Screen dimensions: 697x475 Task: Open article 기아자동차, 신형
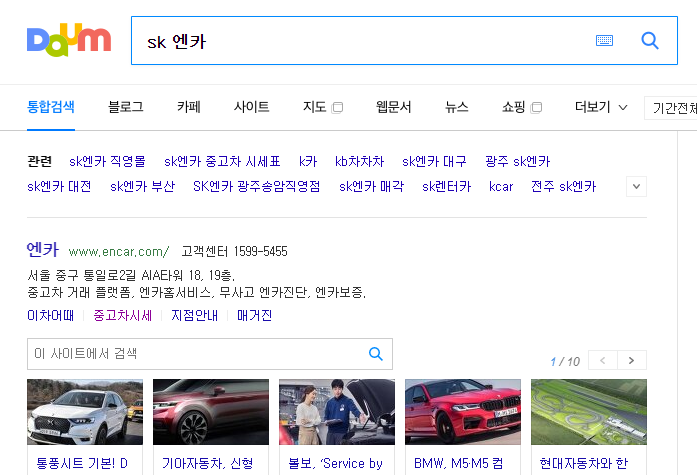click(208, 463)
